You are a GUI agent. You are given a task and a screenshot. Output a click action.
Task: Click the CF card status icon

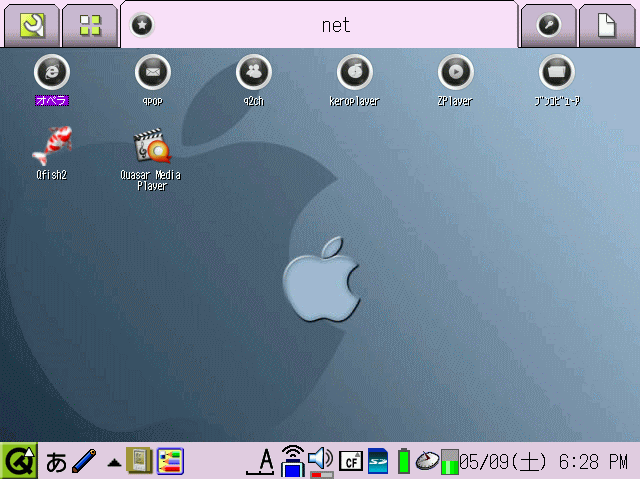(351, 461)
